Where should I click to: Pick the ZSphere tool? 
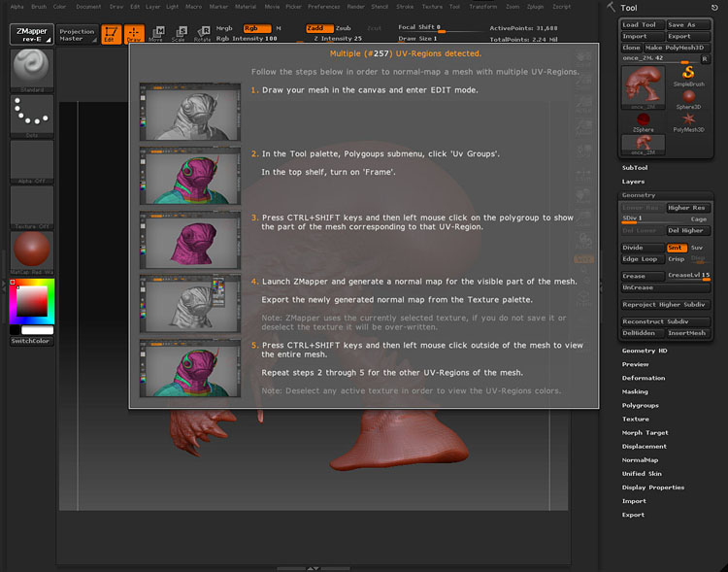[643, 120]
